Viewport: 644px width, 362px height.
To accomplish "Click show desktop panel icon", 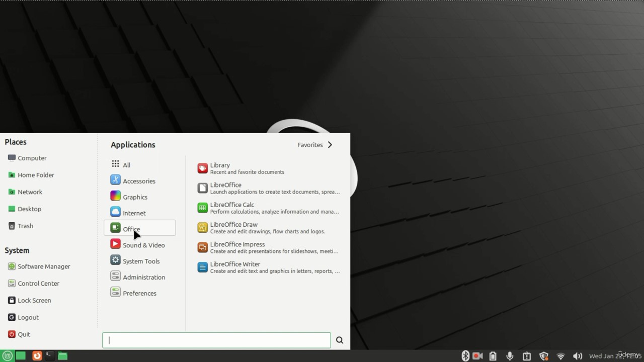I will pyautogui.click(x=21, y=356).
